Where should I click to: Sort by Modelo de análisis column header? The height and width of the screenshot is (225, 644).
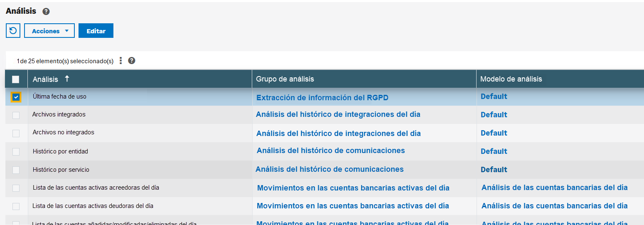511,79
